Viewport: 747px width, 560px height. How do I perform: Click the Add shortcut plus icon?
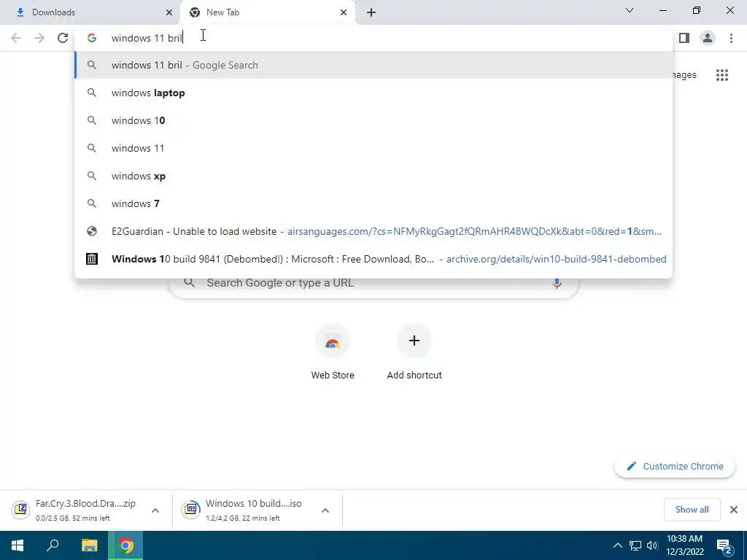414,341
